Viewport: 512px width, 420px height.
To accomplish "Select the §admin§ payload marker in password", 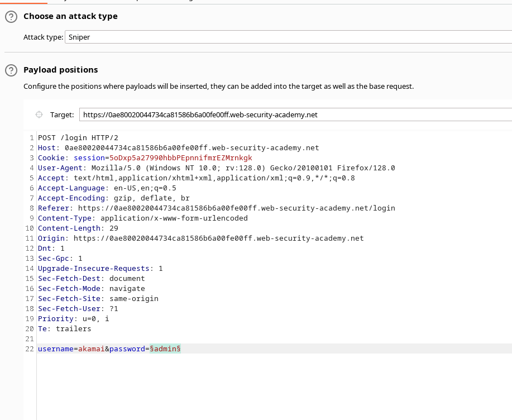I will tap(165, 349).
